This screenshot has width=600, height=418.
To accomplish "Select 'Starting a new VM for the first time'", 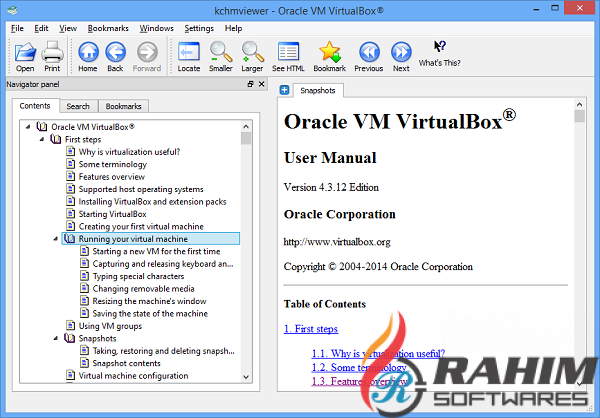I will (156, 251).
